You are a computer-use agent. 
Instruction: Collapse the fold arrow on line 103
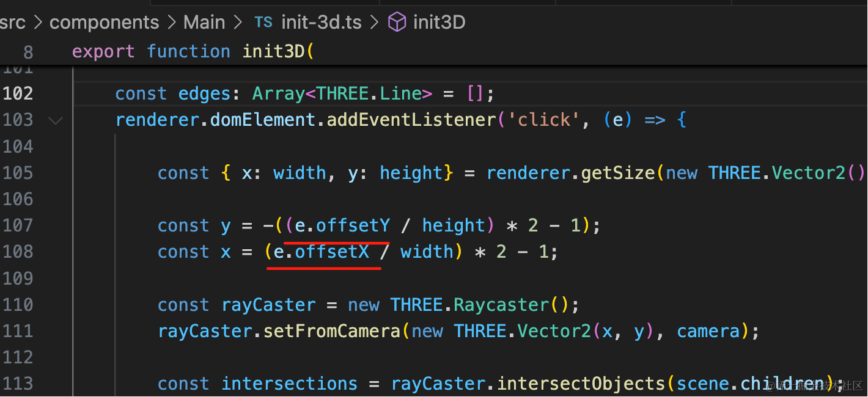56,120
